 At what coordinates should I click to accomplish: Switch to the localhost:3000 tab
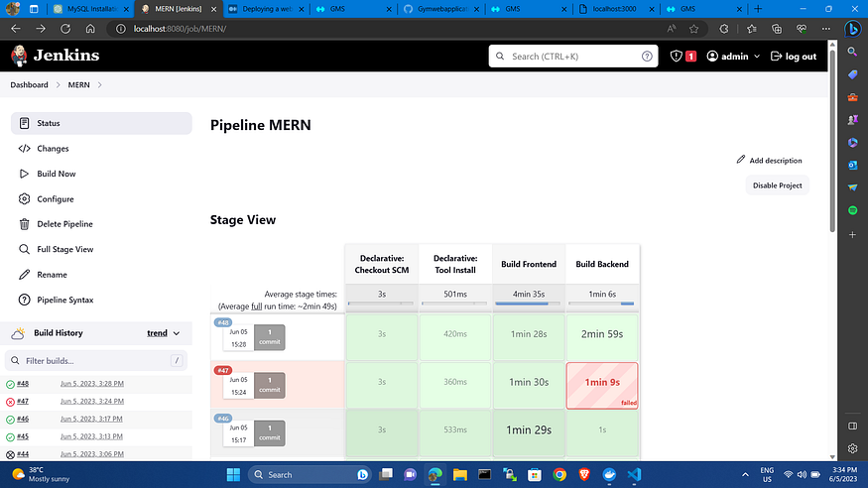pos(616,9)
